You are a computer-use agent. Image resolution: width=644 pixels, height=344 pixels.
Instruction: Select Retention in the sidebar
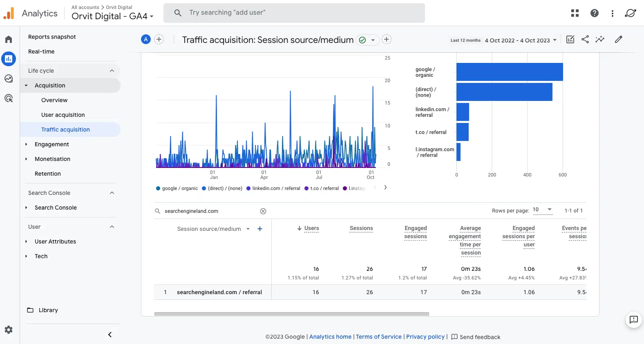point(48,174)
